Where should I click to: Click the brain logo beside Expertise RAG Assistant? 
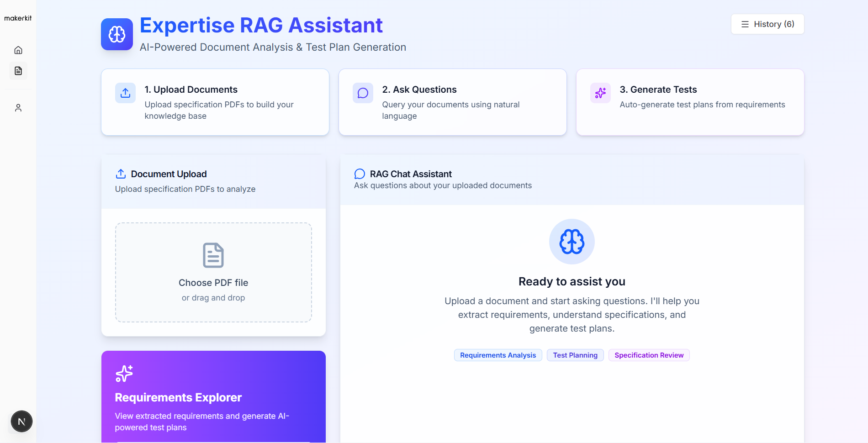click(x=116, y=34)
